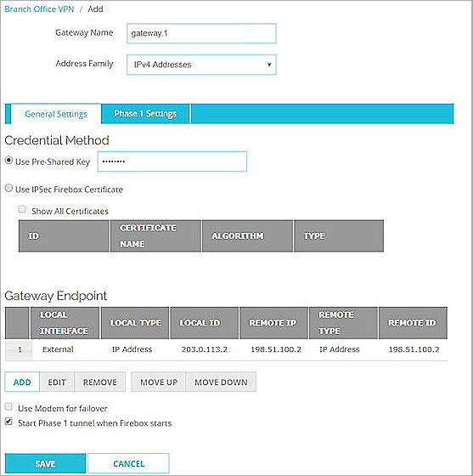The width and height of the screenshot is (473, 476).
Task: Click the Remote IP cell 198.51.100.2
Action: pos(276,349)
